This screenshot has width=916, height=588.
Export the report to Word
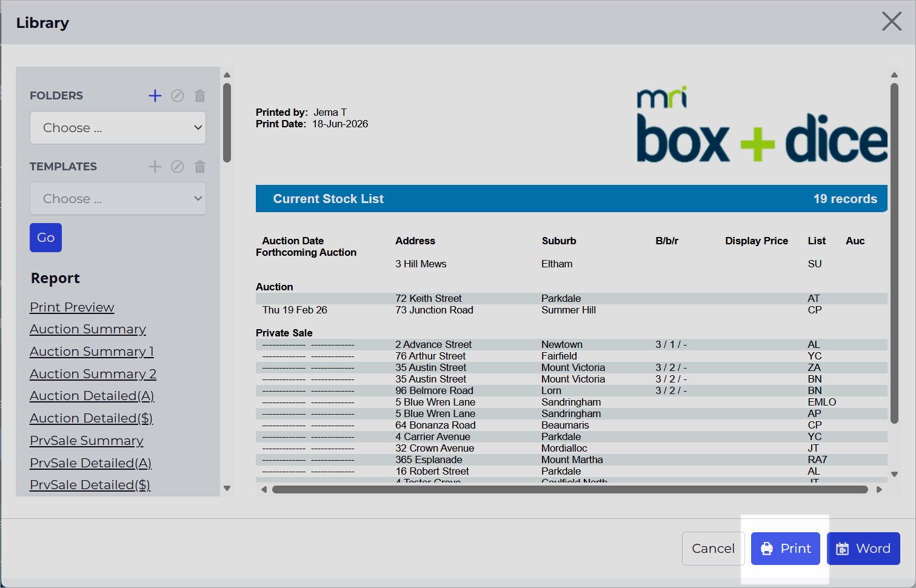pos(863,549)
